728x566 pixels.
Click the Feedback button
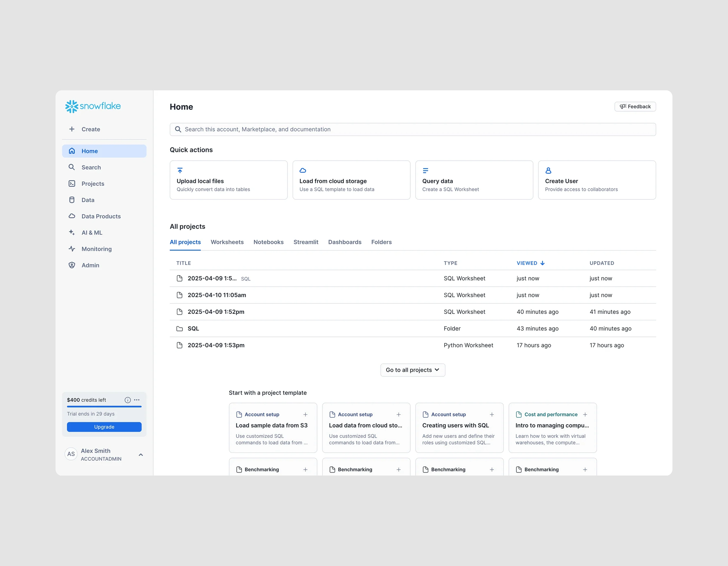[635, 107]
